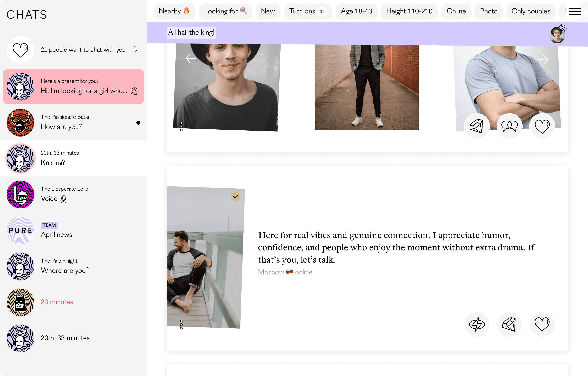Click the 21 people want to chat with you text
Screen dimensions: 588x376
(x=83, y=50)
